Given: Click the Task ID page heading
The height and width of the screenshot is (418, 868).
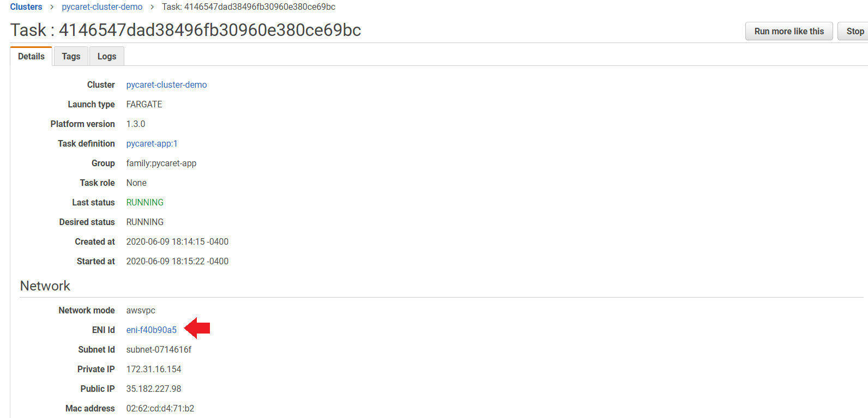Looking at the screenshot, I should click(185, 30).
